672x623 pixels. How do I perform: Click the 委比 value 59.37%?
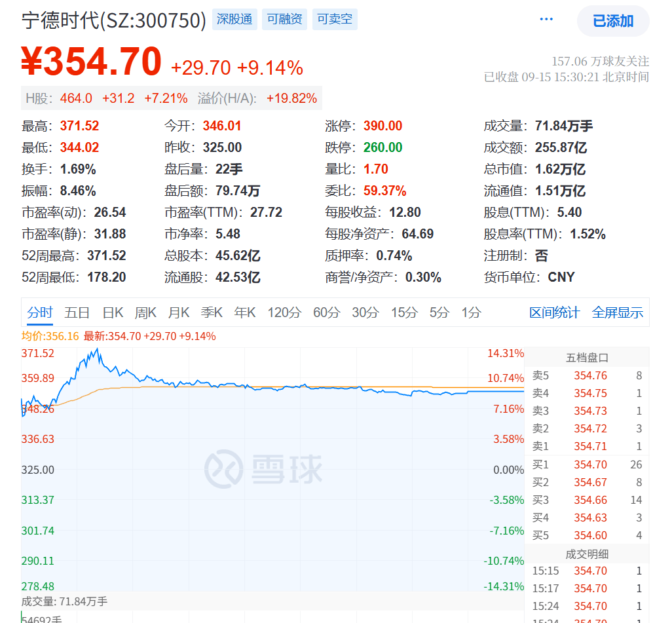pyautogui.click(x=385, y=191)
